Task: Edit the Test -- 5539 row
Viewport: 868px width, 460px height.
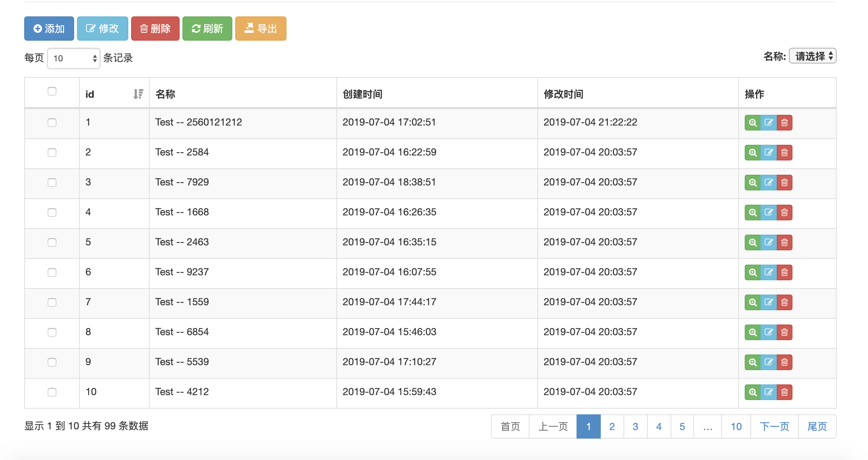Action: 769,362
